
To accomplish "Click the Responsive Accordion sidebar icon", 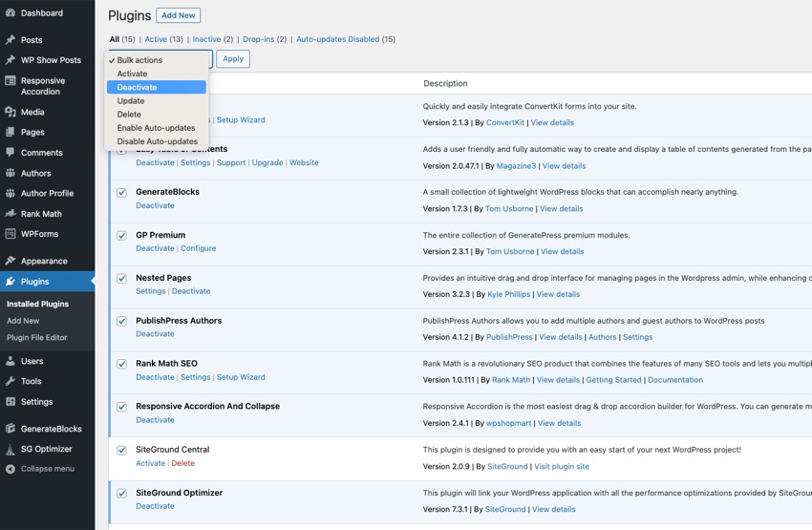I will tap(11, 81).
